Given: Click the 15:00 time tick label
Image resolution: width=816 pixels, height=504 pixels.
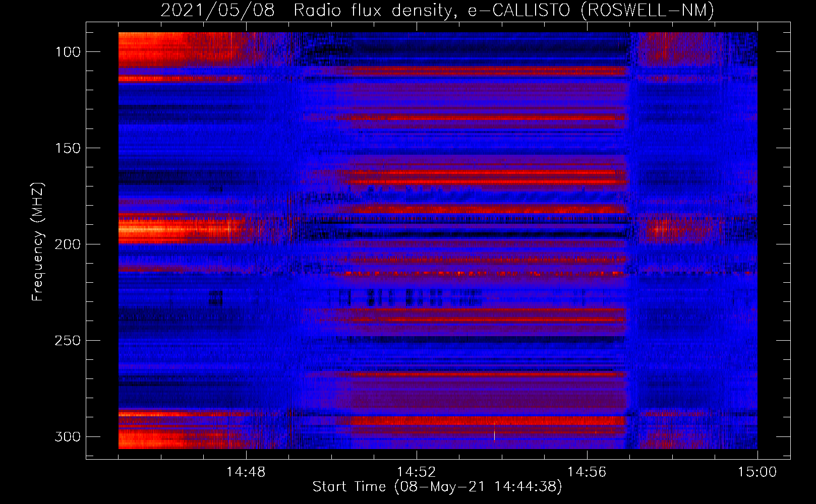Looking at the screenshot, I should [757, 472].
